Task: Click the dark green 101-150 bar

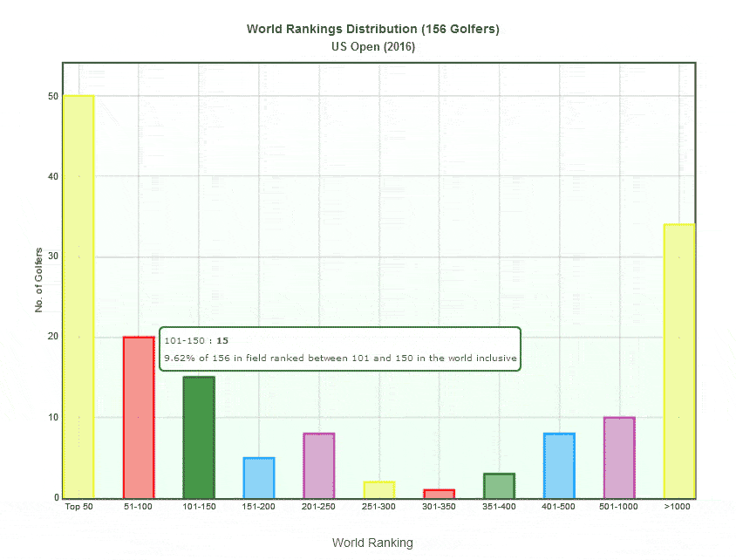Action: tap(199, 437)
